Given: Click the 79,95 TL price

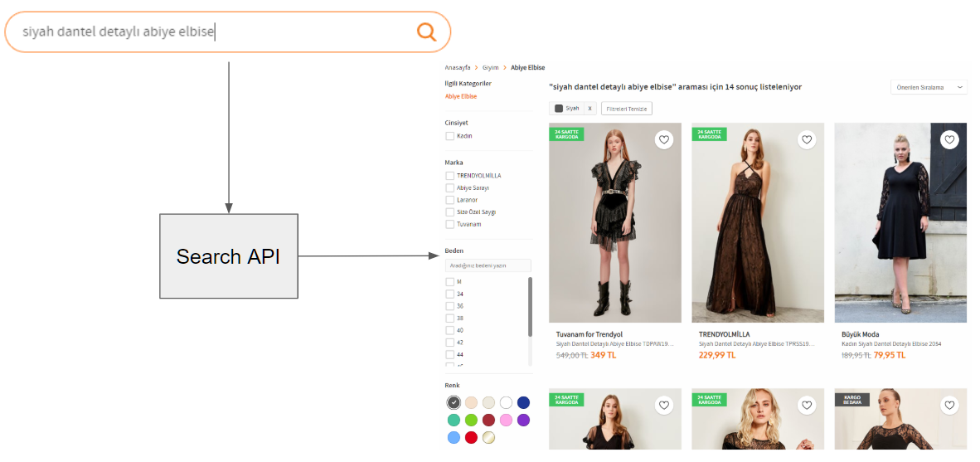Looking at the screenshot, I should click(889, 355).
